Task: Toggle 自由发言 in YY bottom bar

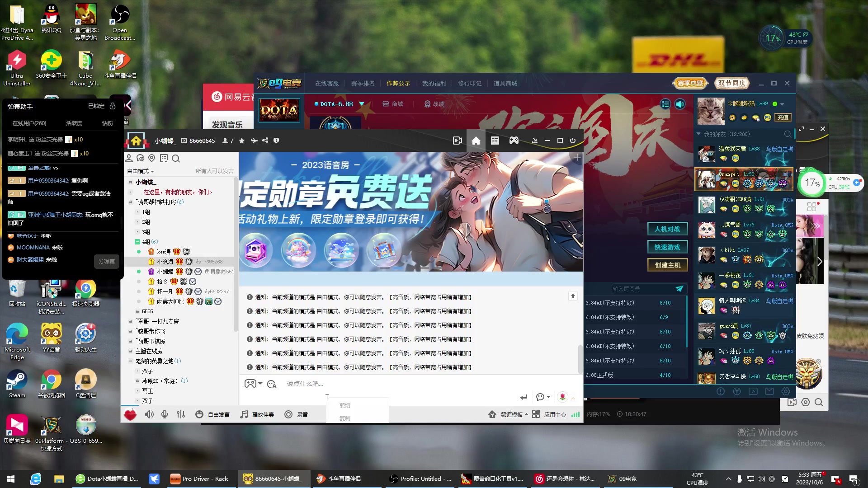Action: click(212, 414)
